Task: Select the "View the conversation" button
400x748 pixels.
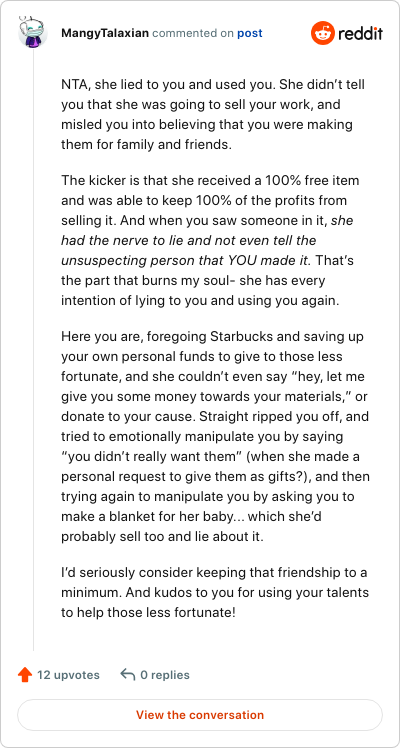Action: 200,715
